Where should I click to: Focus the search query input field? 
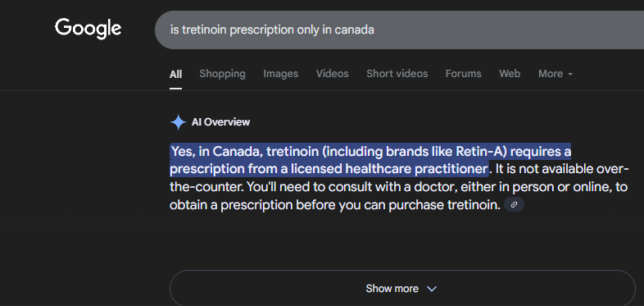399,30
